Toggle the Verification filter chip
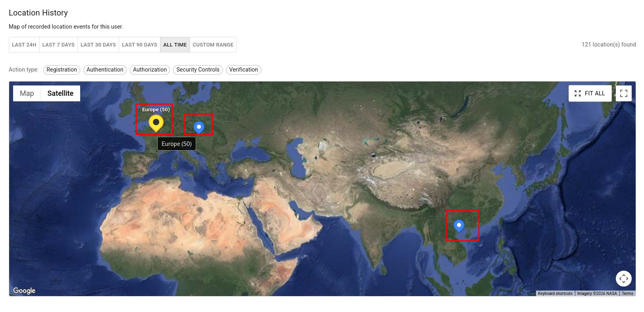The width and height of the screenshot is (644, 312). (x=243, y=70)
